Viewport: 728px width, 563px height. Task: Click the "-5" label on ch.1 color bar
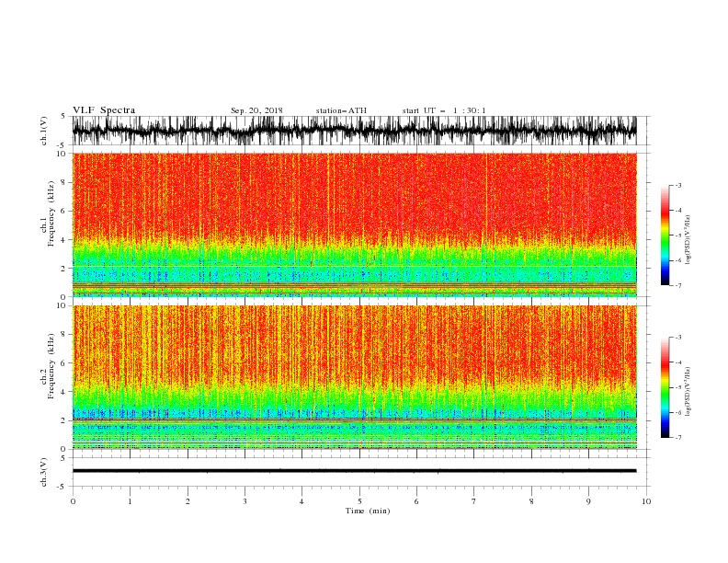tap(678, 236)
